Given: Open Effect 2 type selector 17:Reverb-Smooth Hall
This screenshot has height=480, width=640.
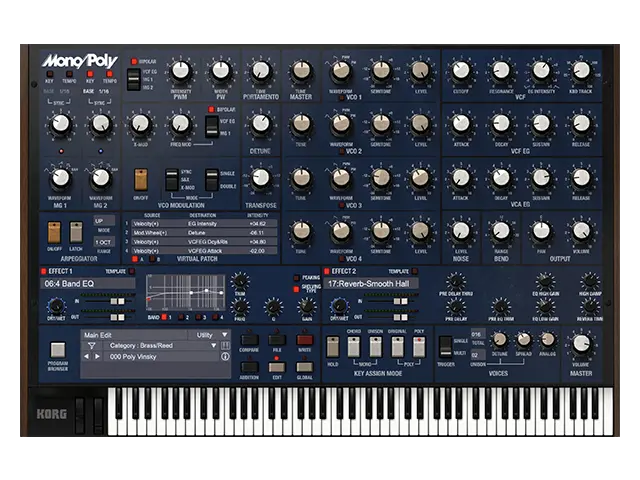Looking at the screenshot, I should tap(371, 284).
